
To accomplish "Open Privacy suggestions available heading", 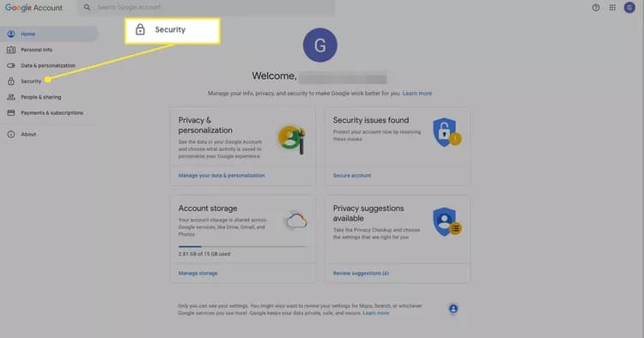I will (x=368, y=214).
